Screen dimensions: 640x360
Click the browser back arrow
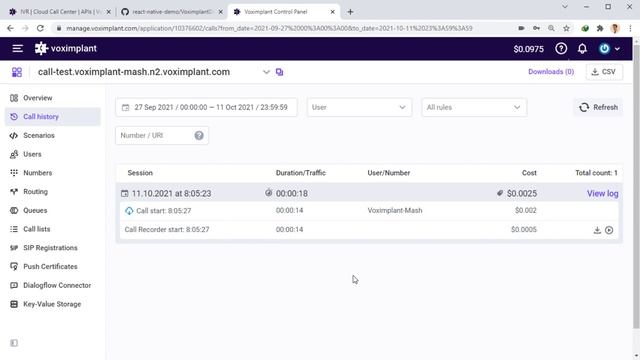[x=10, y=28]
